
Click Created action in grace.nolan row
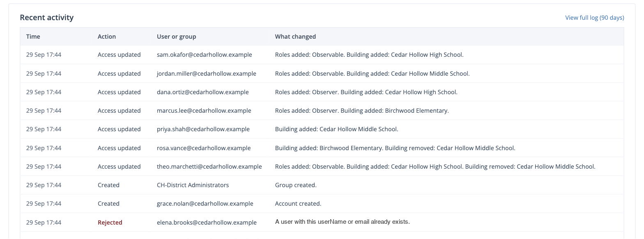(108, 204)
